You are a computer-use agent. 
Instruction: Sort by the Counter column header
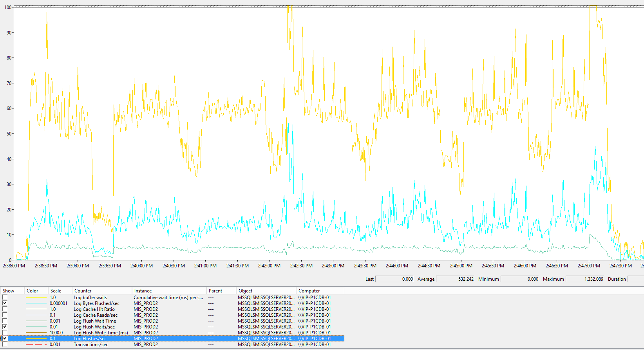[102, 291]
